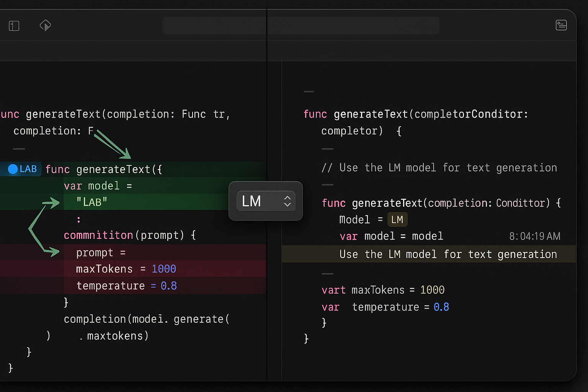Select the highlighted LM token after Model =
This screenshot has width=588, height=392.
pyautogui.click(x=397, y=220)
